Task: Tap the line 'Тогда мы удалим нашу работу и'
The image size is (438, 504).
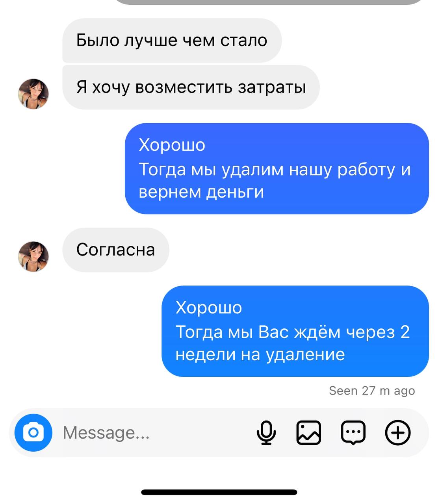Action: (x=275, y=169)
